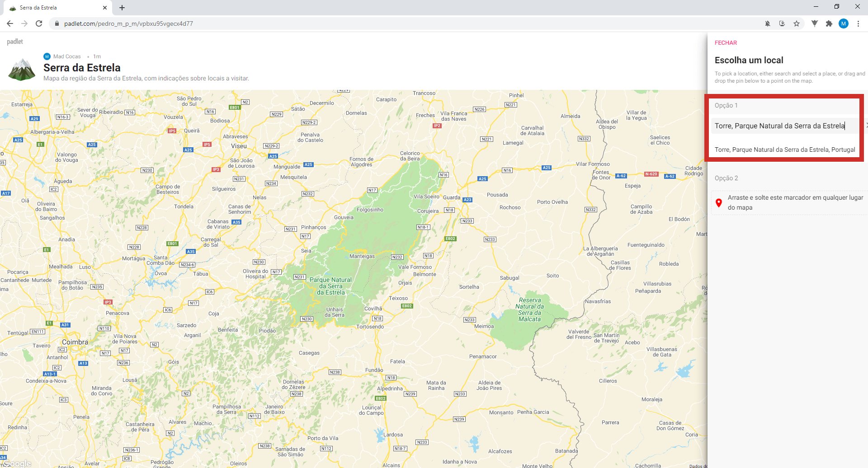868x468 pixels.
Task: Open a new browser tab
Action: click(x=122, y=8)
